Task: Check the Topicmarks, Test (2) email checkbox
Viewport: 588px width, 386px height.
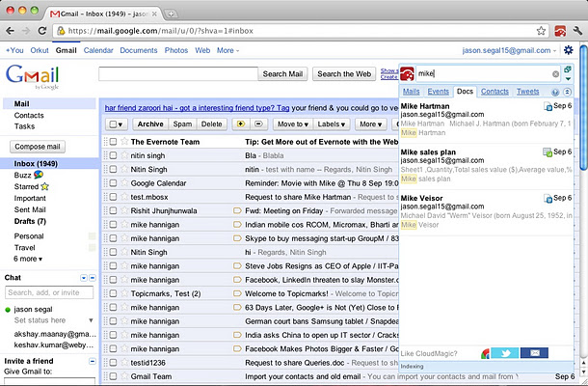Action: [113, 293]
